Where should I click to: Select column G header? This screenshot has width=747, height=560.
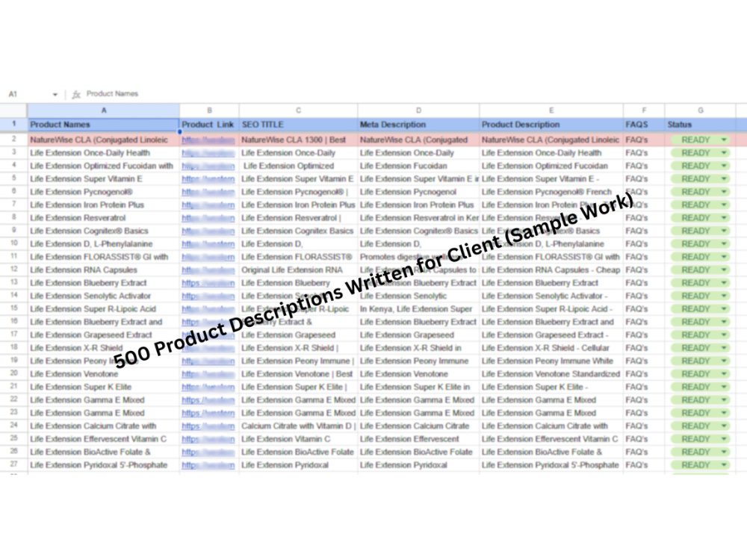[701, 110]
